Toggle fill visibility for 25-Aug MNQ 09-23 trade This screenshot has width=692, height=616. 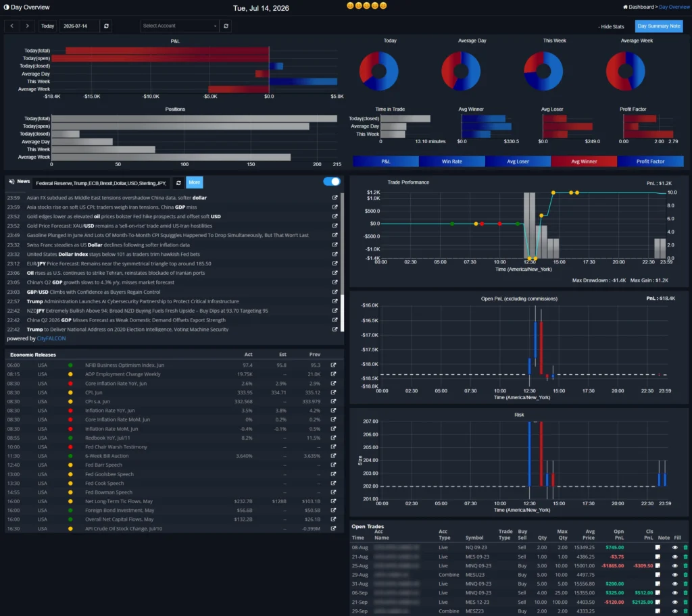coord(675,566)
